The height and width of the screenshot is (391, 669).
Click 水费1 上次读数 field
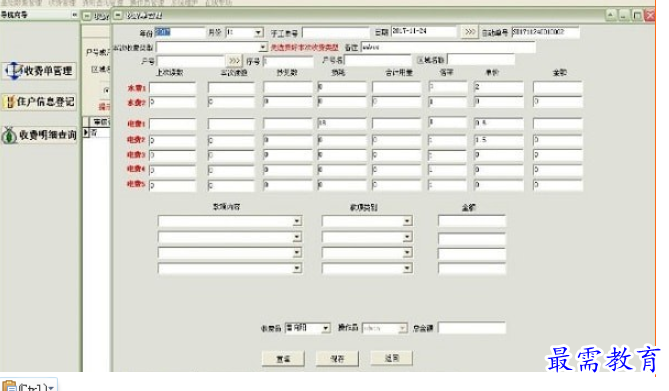[x=172, y=88]
